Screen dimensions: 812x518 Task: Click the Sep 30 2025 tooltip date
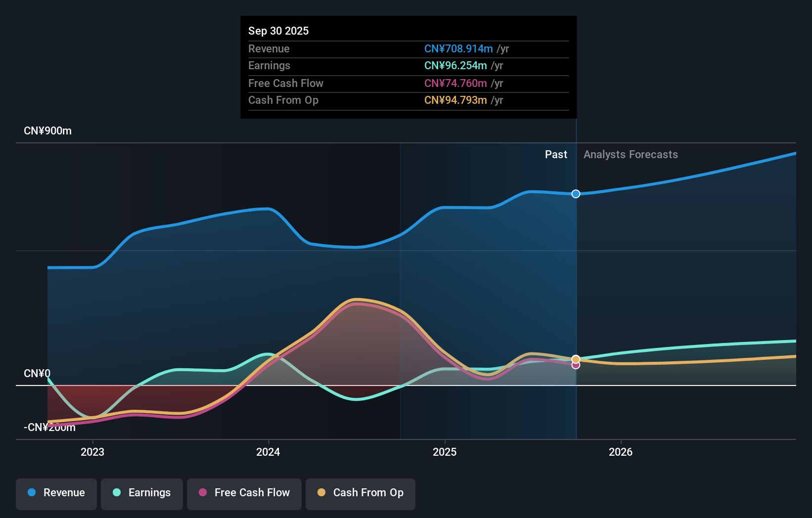coord(278,31)
